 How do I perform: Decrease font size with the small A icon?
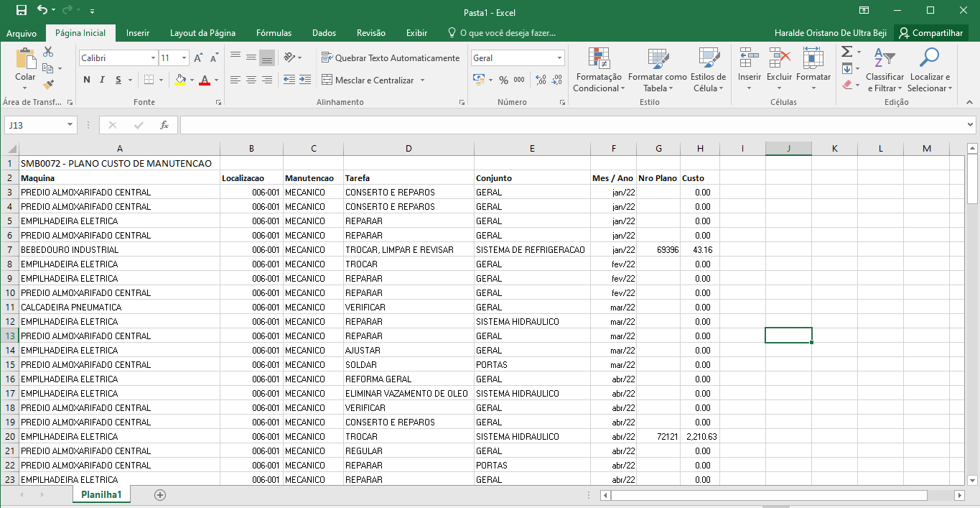pyautogui.click(x=215, y=58)
